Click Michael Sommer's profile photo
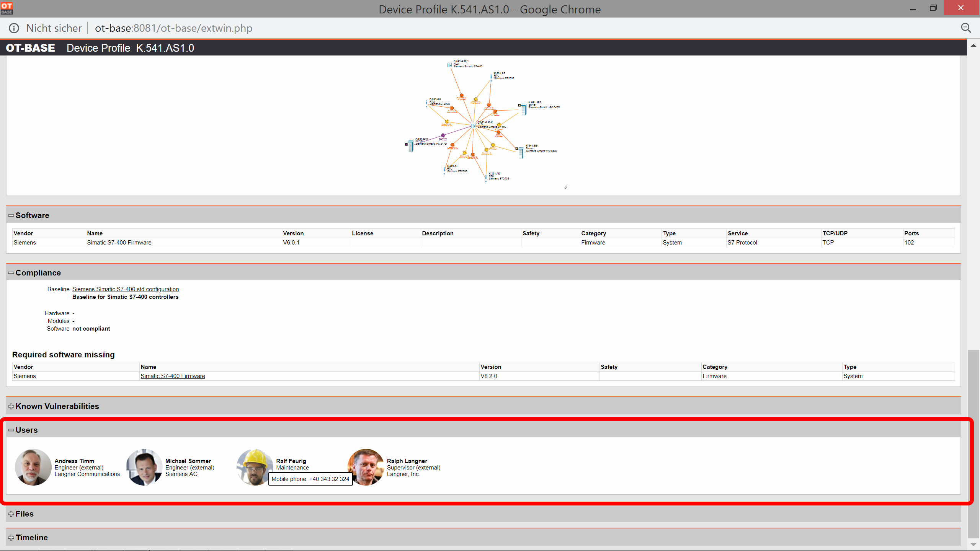This screenshot has width=980, height=551. tap(144, 467)
